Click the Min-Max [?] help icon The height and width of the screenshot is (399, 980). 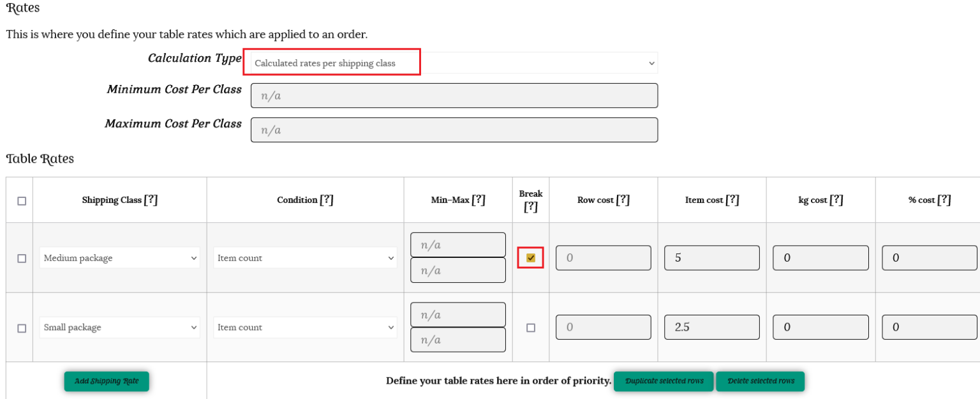478,200
